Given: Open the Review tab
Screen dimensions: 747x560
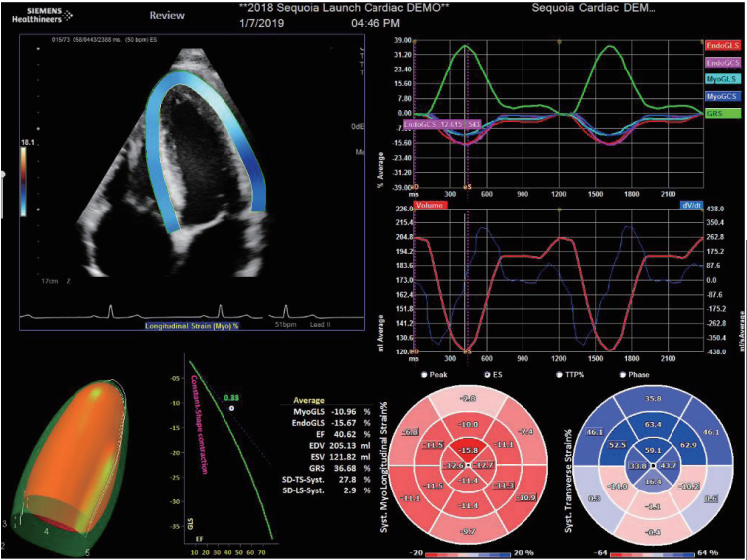Looking at the screenshot, I should tap(165, 15).
